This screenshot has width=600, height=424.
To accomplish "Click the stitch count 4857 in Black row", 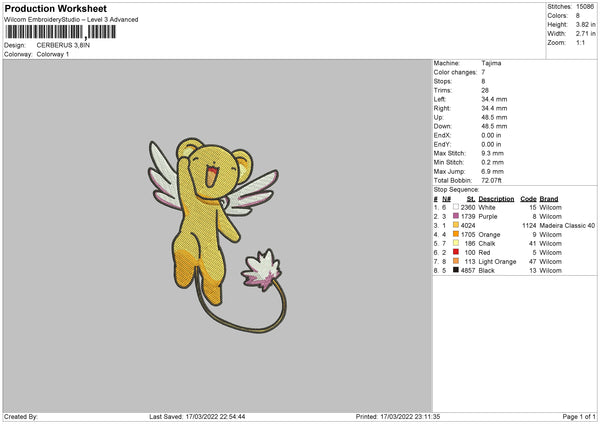I will pos(468,271).
